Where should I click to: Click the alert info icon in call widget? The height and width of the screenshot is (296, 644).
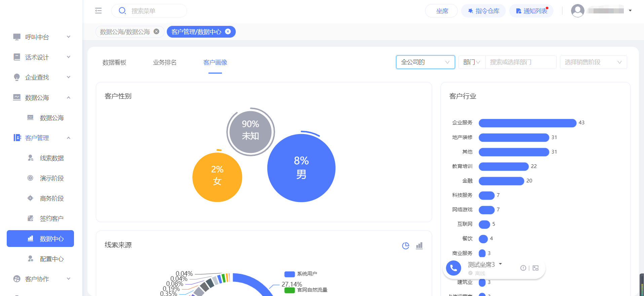pyautogui.click(x=523, y=268)
